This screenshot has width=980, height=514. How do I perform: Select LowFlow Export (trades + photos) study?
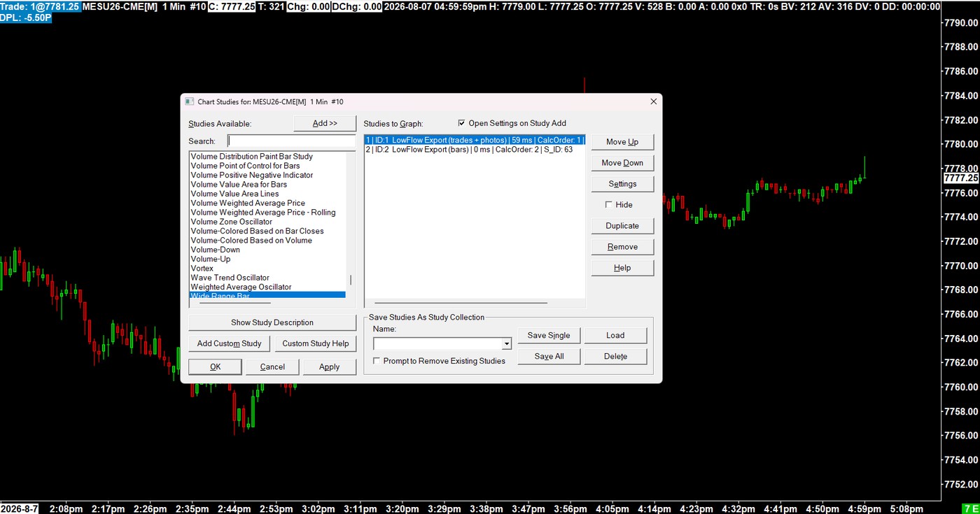[x=475, y=140]
